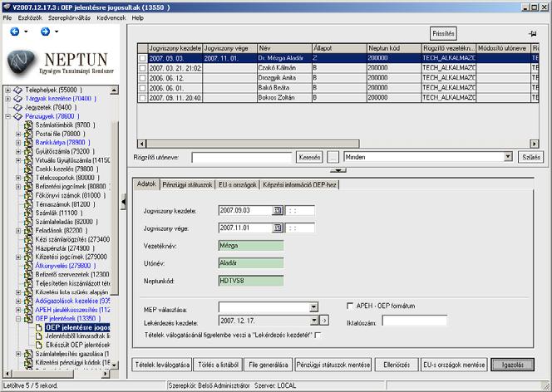Click the Frissítés button
552x392 pixels.
pyautogui.click(x=443, y=34)
